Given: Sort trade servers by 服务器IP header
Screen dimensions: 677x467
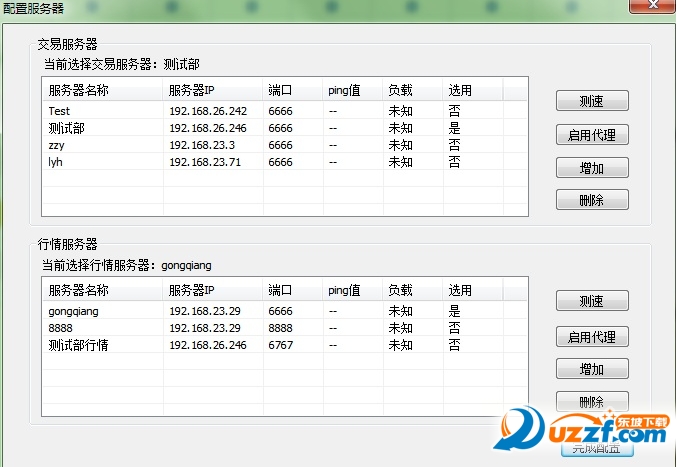Looking at the screenshot, I should 213,90.
